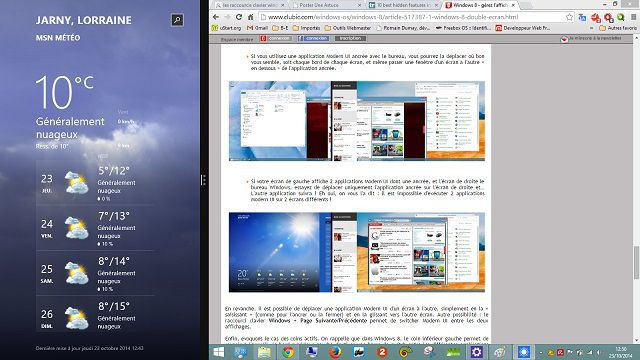Close the 'Poster Une Astuce' tab

[x=359, y=5]
